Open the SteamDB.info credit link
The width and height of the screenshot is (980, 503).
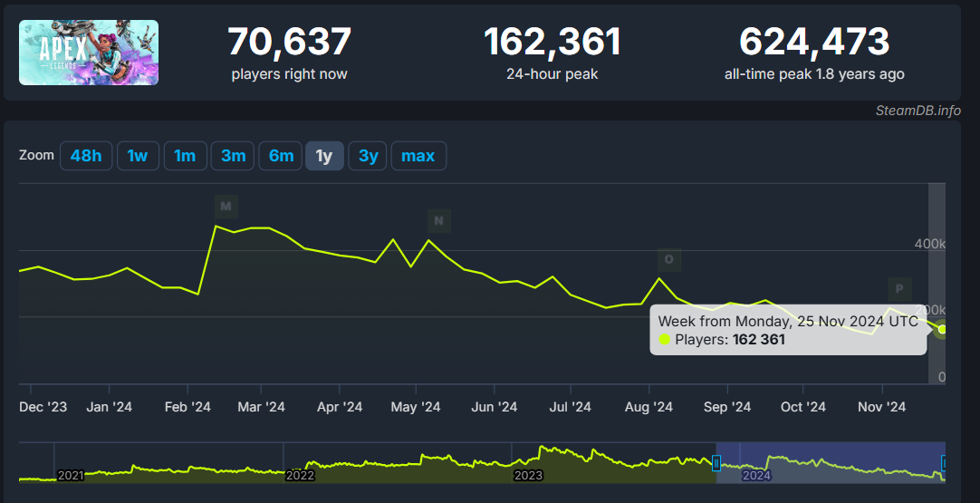point(918,111)
